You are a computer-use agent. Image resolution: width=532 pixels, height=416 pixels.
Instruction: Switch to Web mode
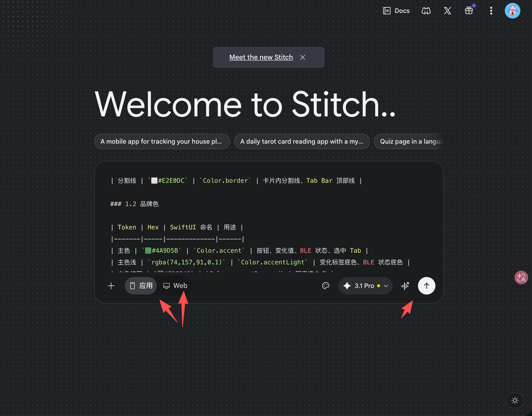tap(175, 286)
